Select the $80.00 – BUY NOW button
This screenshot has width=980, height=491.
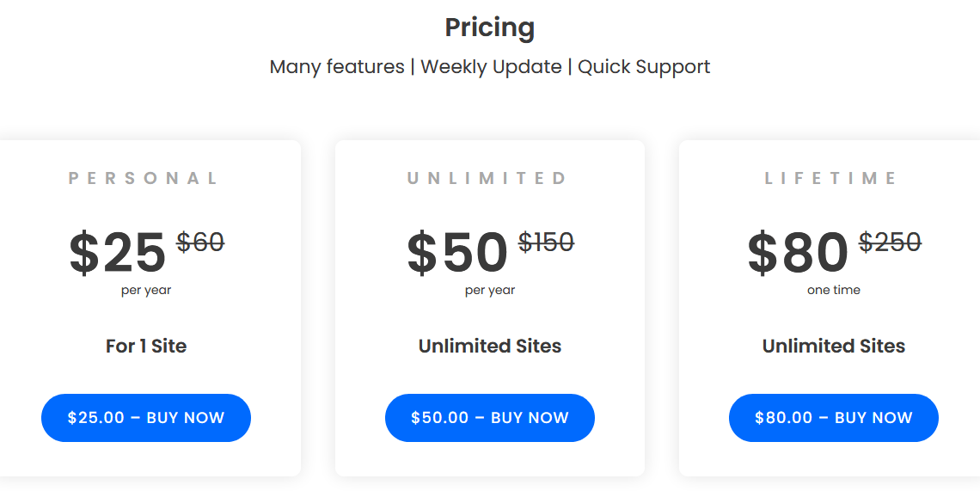(x=834, y=418)
